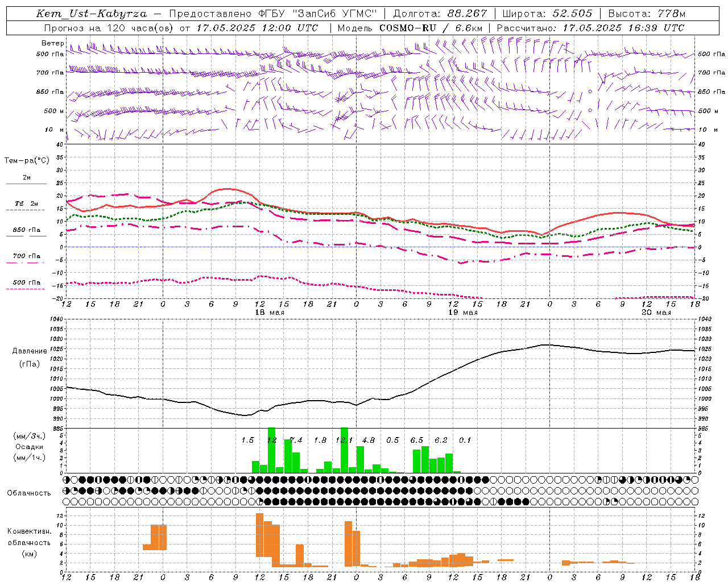Click the (мм/1ч.) precipitation unit label
The width and height of the screenshot is (728, 582).
[x=30, y=458]
